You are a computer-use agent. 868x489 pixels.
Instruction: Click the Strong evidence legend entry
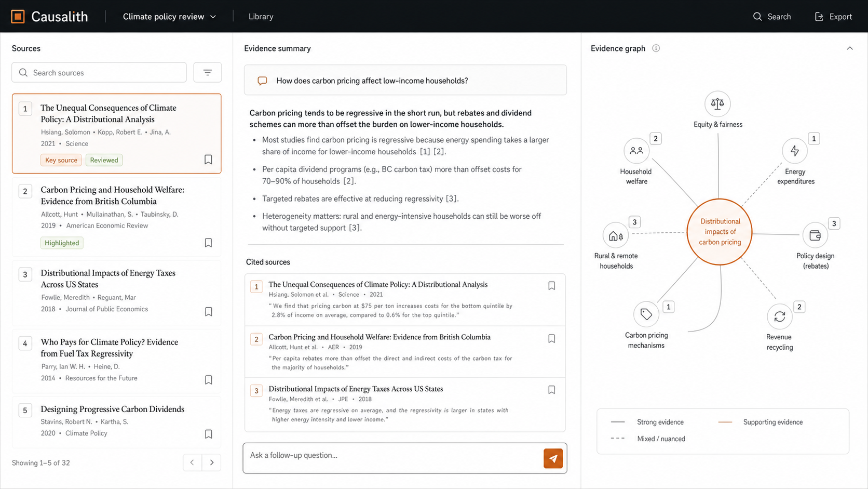[x=647, y=422]
